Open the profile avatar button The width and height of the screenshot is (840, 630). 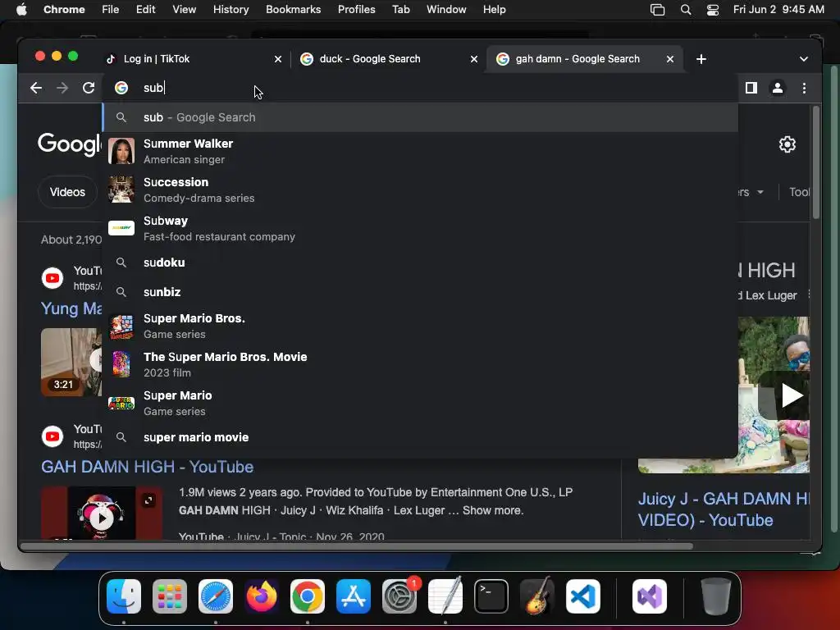click(x=778, y=88)
